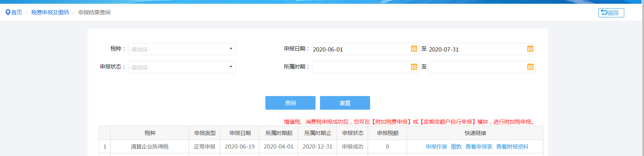Click the 所属时期止 column header
Viewport: 644px width, 156px height.
(x=318, y=133)
